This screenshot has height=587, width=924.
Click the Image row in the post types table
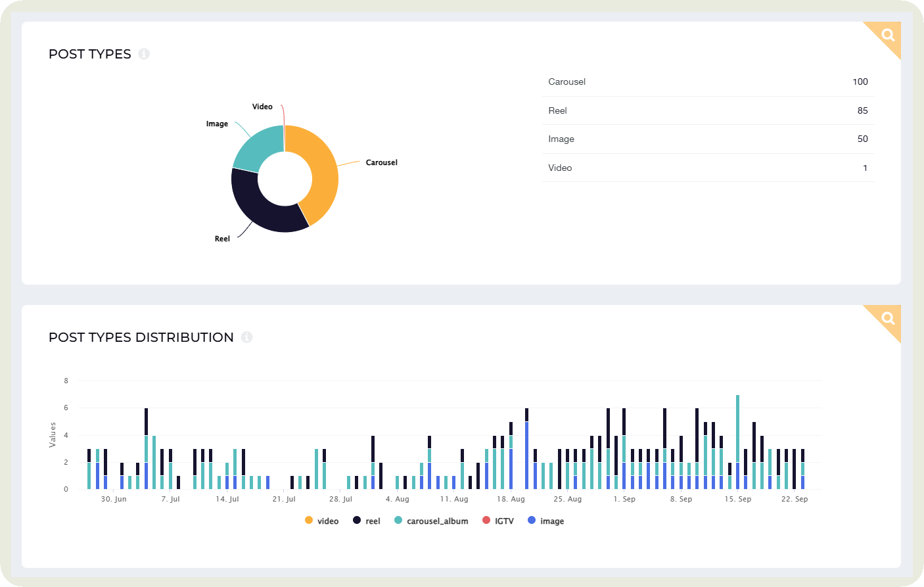[708, 139]
